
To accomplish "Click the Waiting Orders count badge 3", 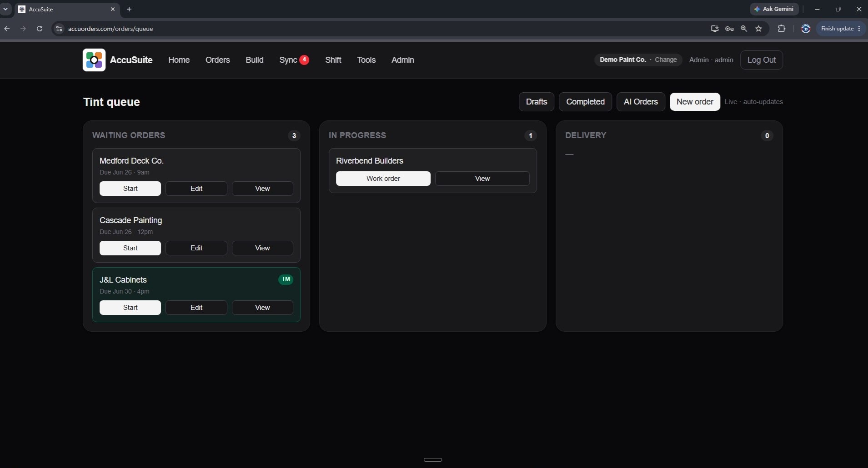I will point(294,135).
